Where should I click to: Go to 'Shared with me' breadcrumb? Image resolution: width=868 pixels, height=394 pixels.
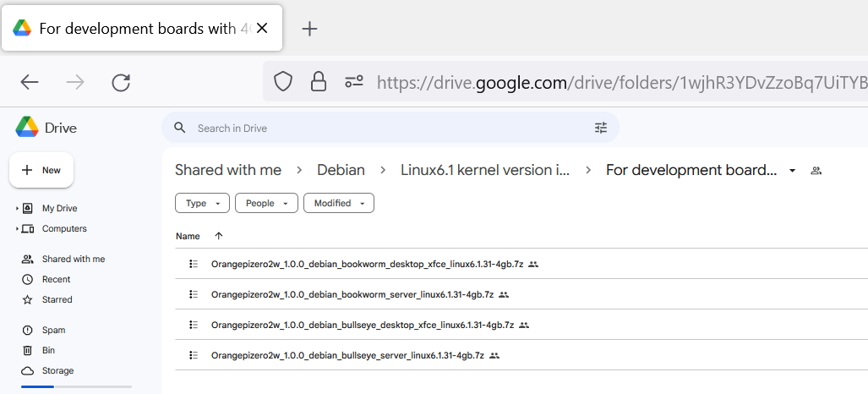228,170
